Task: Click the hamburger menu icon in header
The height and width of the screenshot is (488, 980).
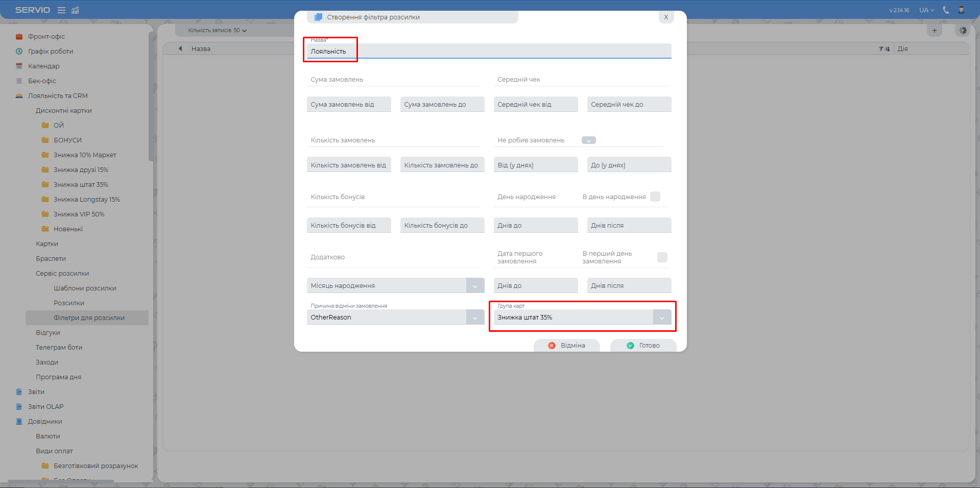Action: tap(61, 10)
